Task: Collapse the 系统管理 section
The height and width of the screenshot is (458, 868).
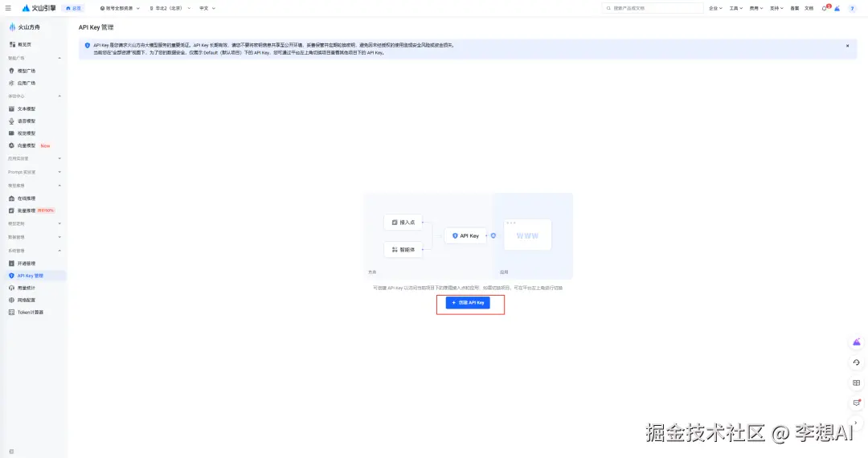Action: tap(59, 251)
